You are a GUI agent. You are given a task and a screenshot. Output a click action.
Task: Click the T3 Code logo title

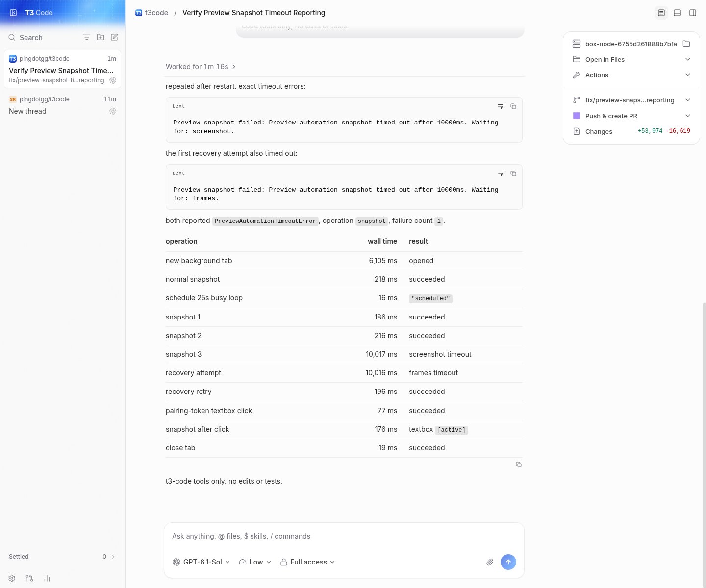(x=39, y=13)
